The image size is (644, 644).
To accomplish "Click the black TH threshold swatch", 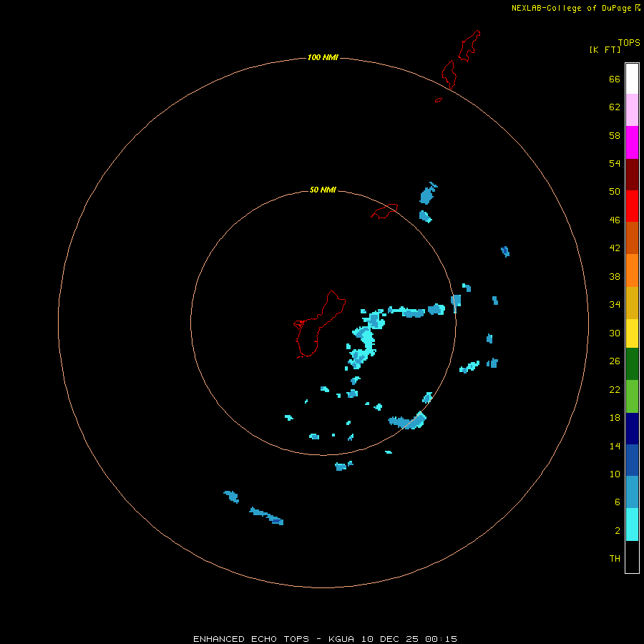I will pos(632,557).
